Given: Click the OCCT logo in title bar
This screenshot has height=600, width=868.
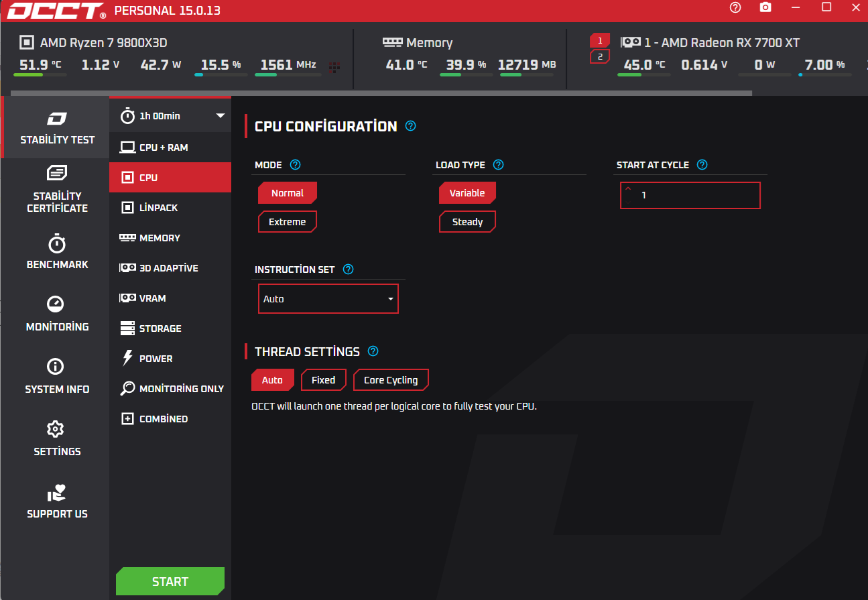Looking at the screenshot, I should (56, 11).
